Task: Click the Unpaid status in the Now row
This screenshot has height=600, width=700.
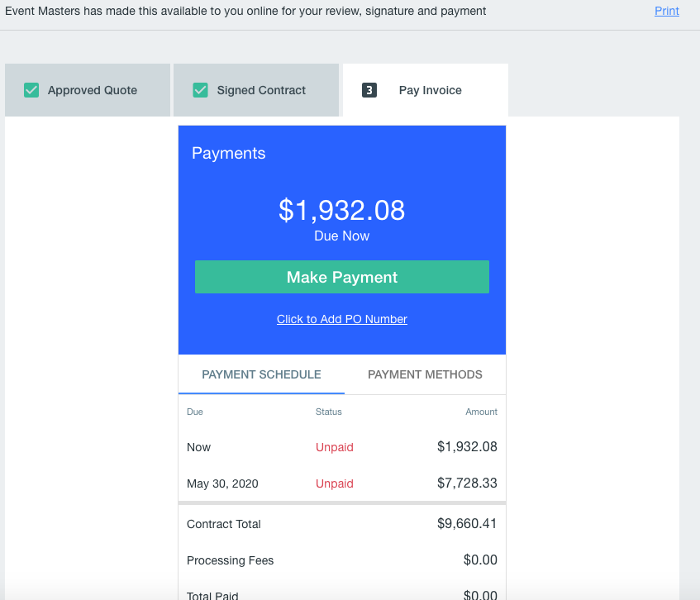Action: 335,447
